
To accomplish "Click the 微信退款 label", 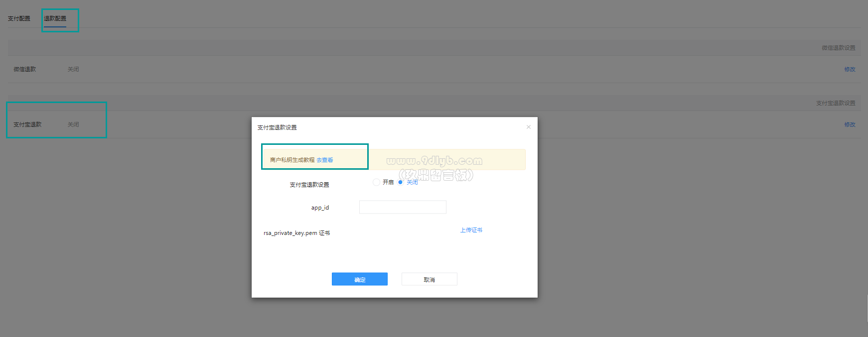I will [25, 69].
